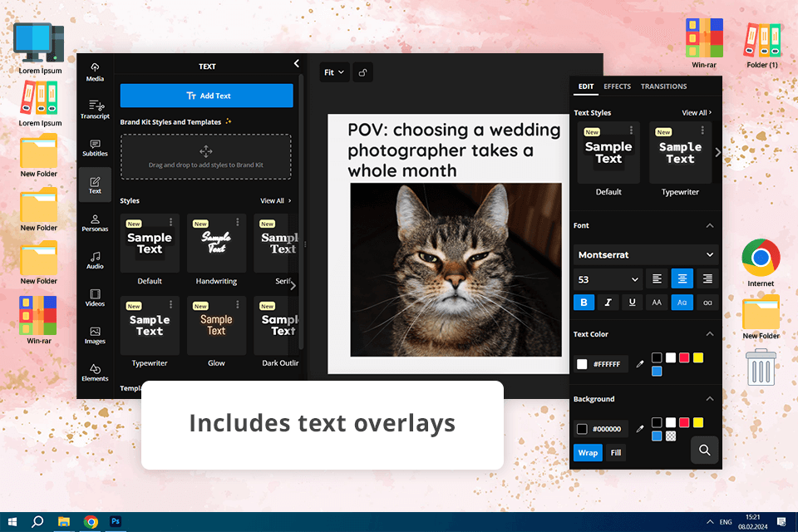Click the text color hex field #FFFFFF
The width and height of the screenshot is (798, 532).
point(601,364)
